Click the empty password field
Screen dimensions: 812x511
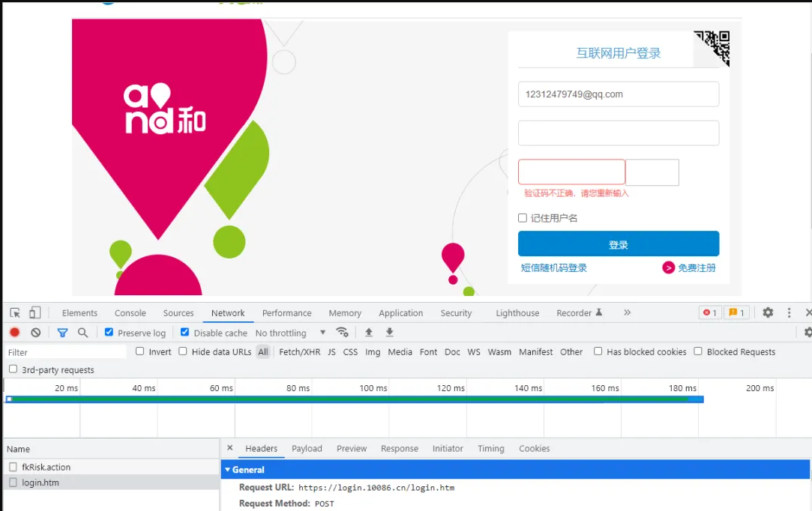(x=619, y=133)
